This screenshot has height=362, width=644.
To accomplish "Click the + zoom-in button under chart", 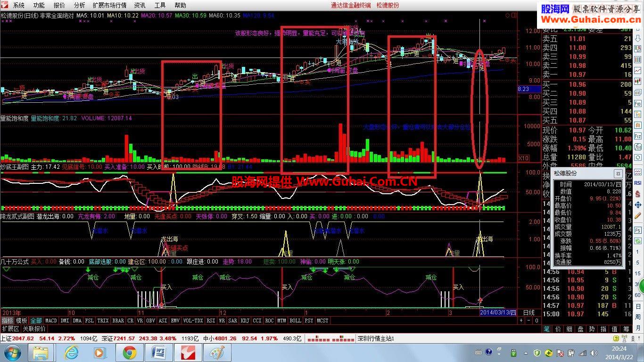I will click(521, 321).
